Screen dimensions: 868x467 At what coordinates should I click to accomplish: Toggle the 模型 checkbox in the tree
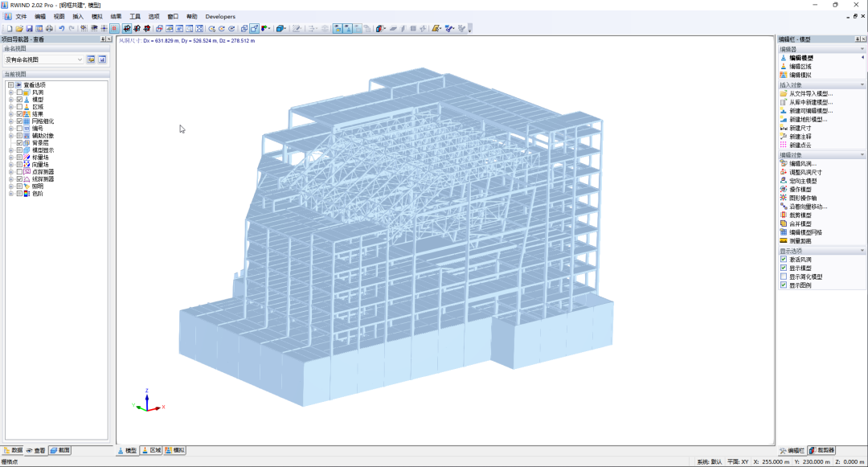point(19,100)
